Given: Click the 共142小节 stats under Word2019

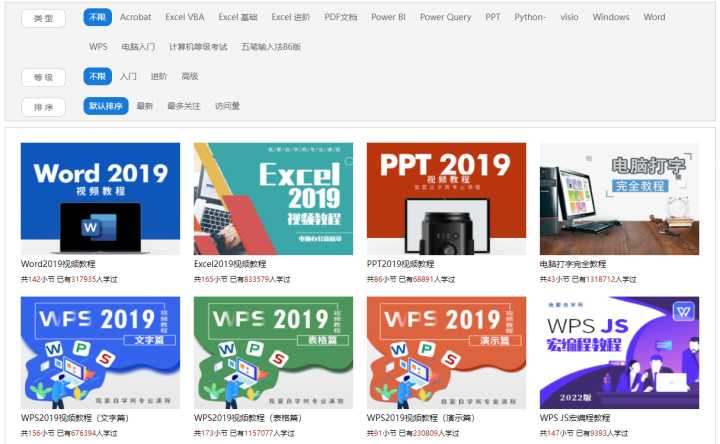Looking at the screenshot, I should (69, 279).
